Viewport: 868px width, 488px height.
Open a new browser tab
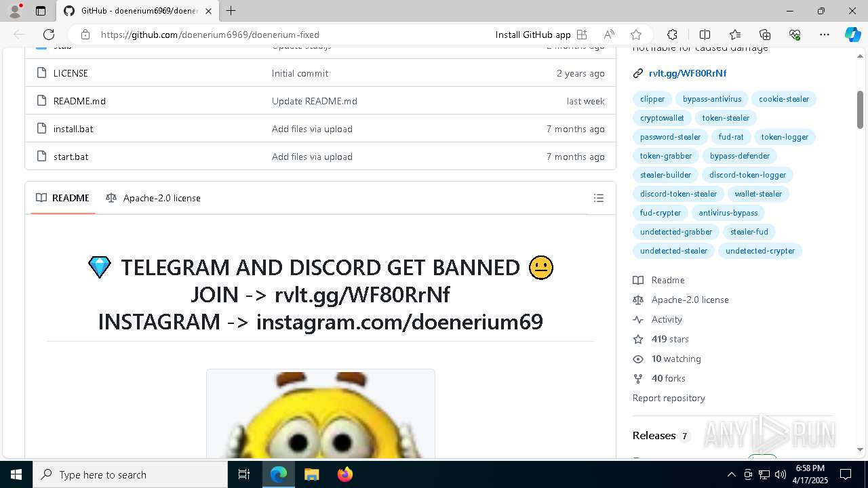(231, 11)
